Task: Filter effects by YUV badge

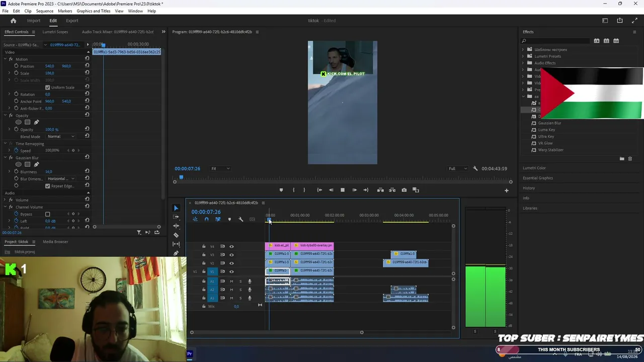Action: point(616,41)
